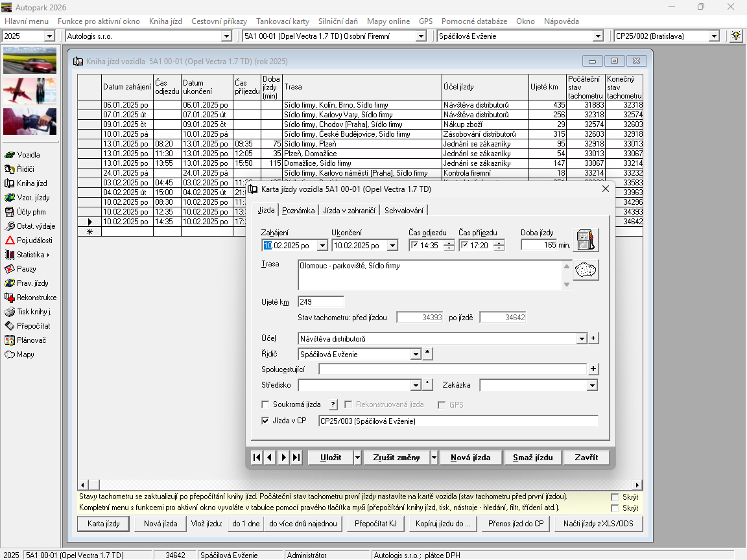Open the Tankovací karty menu

[x=283, y=21]
